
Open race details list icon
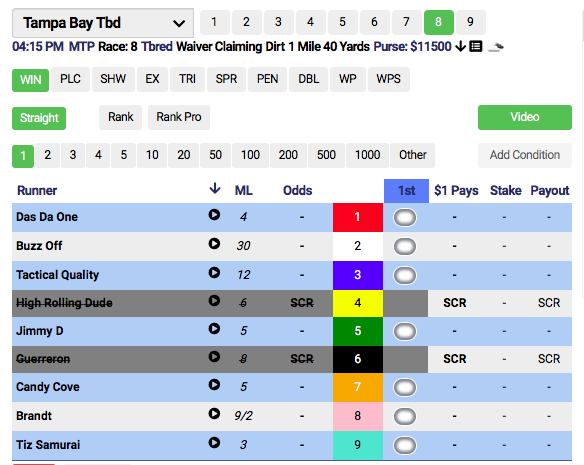click(x=476, y=47)
